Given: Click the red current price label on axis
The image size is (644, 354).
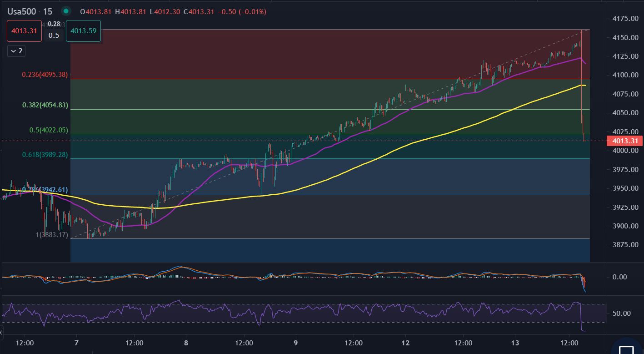Looking at the screenshot, I should (x=625, y=141).
